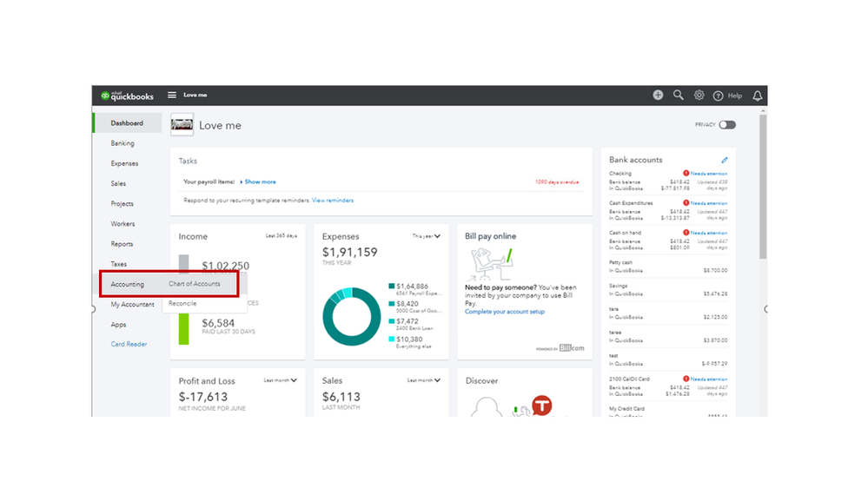Toggle the Privacy switch
868x488 pixels.
[x=727, y=125]
